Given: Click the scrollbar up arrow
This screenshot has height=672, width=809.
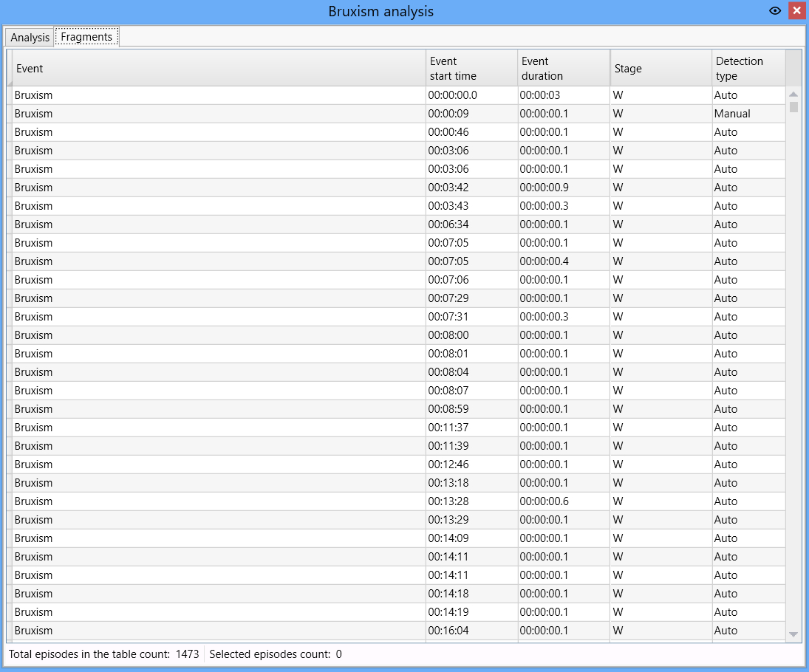Looking at the screenshot, I should coord(793,95).
